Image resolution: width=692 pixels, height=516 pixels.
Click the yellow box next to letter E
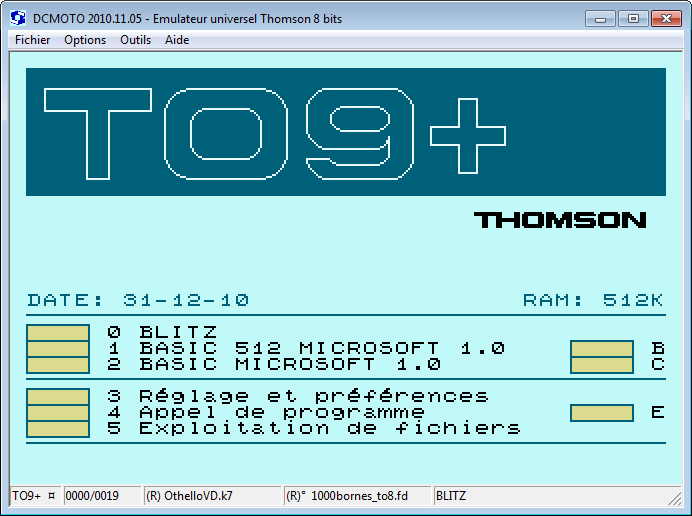[x=602, y=413]
